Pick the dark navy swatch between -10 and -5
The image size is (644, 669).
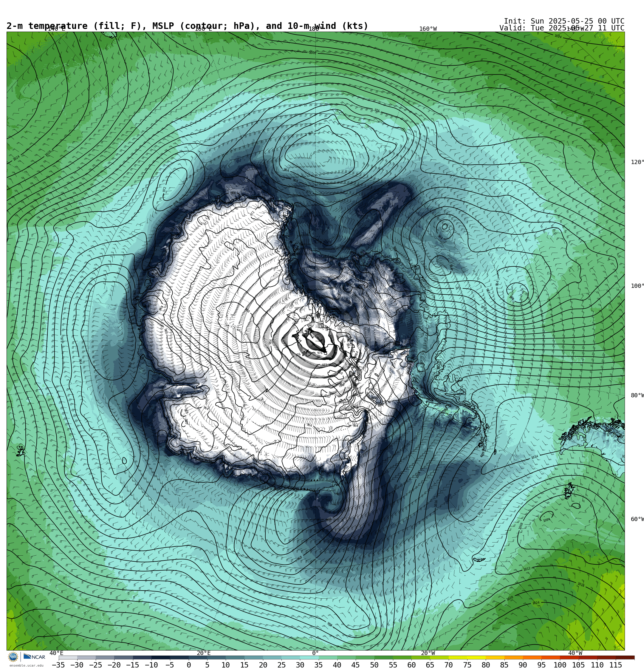(x=161, y=657)
